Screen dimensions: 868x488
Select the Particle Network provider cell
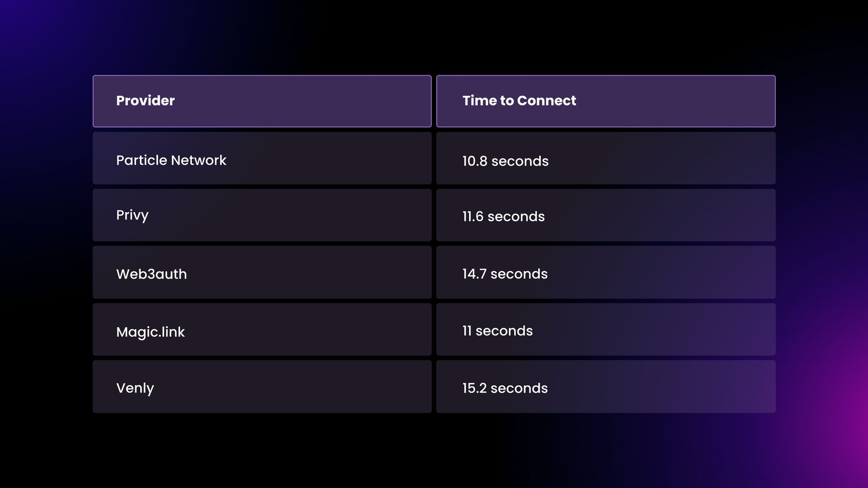coord(262,158)
